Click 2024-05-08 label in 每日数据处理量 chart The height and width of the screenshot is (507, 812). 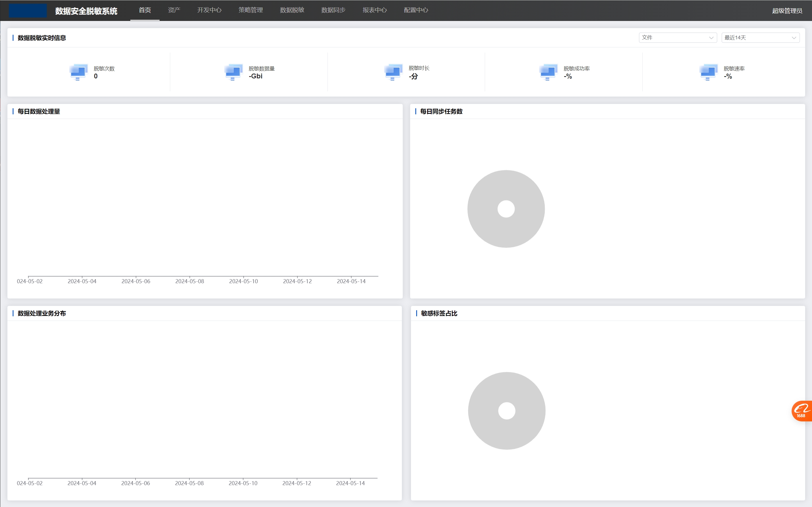coord(190,281)
